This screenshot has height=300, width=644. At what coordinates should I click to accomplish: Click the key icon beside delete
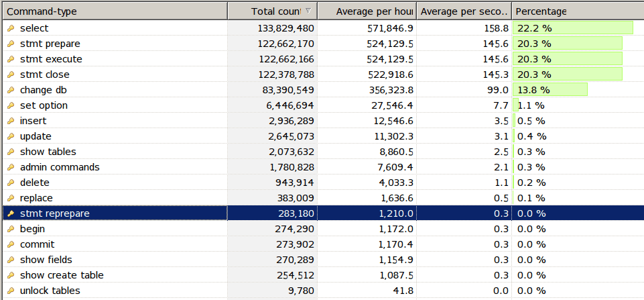click(10, 183)
